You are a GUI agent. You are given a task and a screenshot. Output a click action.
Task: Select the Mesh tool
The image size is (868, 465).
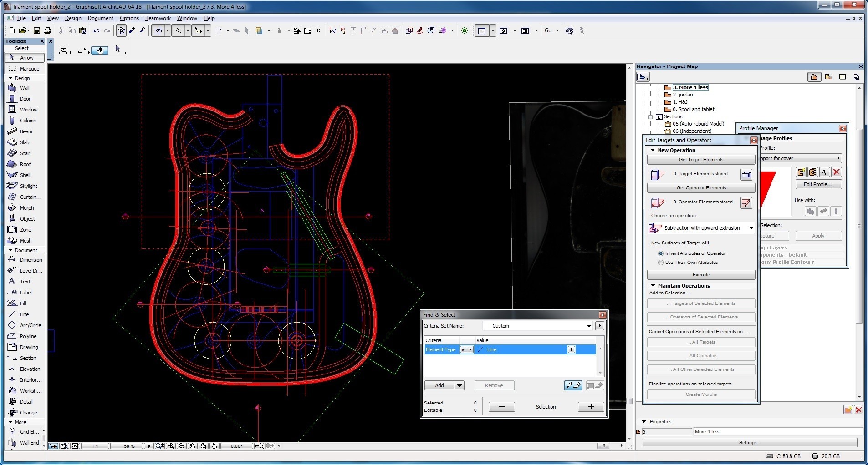[25, 241]
